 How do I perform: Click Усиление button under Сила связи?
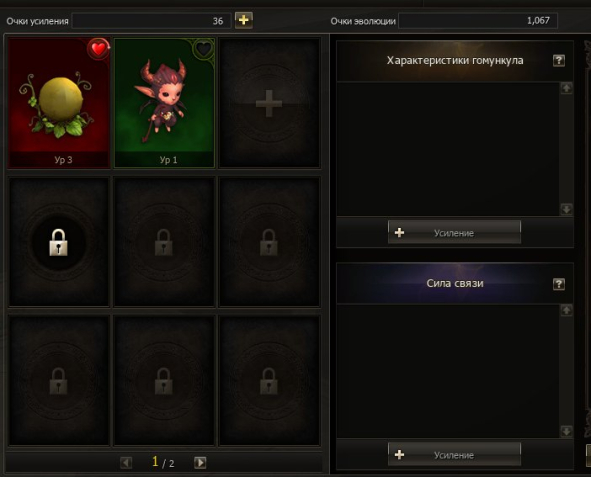[x=454, y=454]
